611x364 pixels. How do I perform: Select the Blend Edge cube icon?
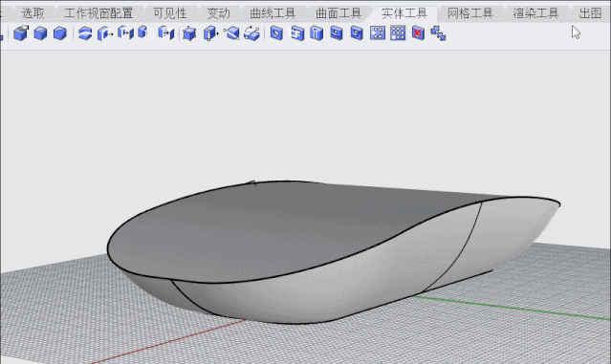[40, 33]
